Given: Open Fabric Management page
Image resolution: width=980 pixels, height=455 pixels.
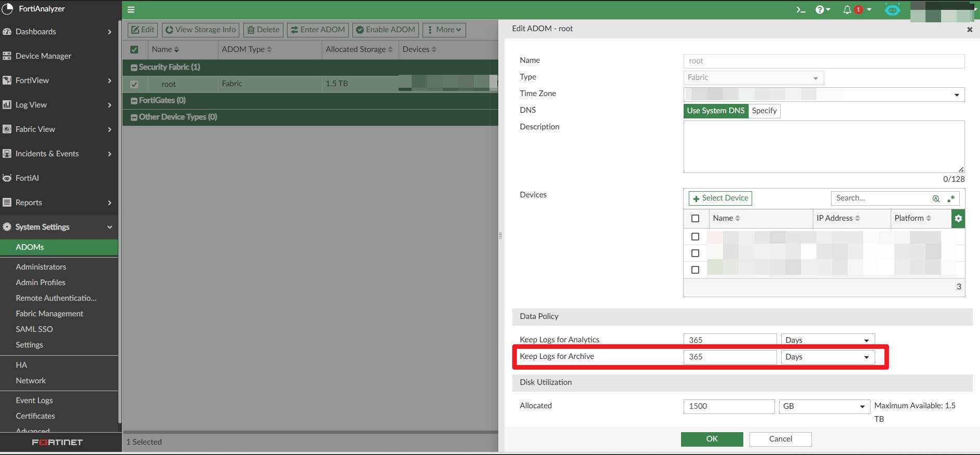Looking at the screenshot, I should point(49,314).
